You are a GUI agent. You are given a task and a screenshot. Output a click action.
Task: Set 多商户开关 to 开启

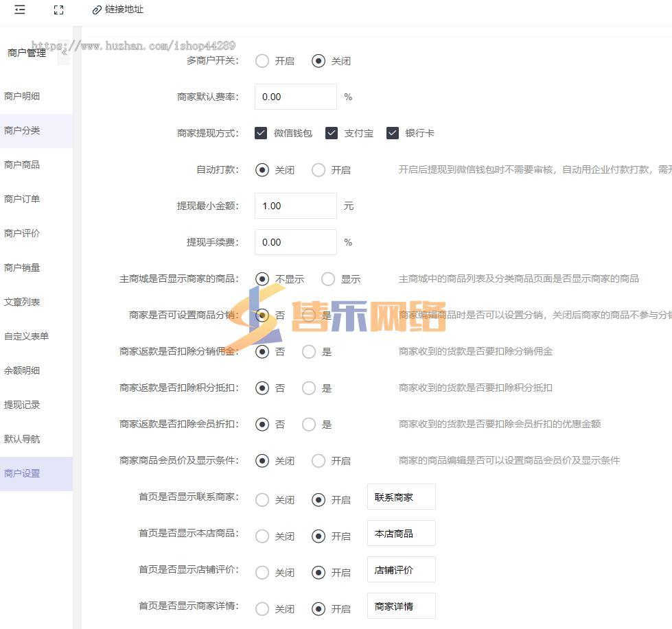click(x=262, y=61)
